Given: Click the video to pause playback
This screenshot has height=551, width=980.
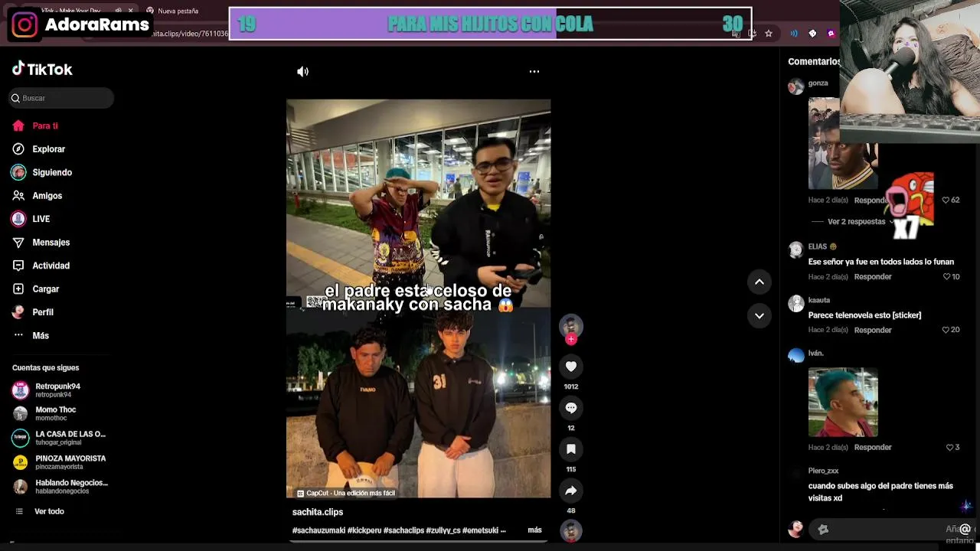Looking at the screenshot, I should (x=418, y=298).
